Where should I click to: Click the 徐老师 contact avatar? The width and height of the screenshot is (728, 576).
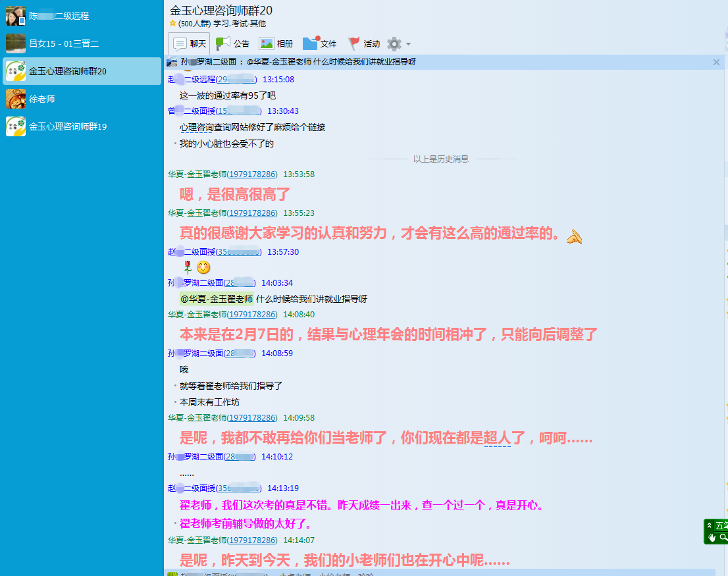pyautogui.click(x=16, y=99)
